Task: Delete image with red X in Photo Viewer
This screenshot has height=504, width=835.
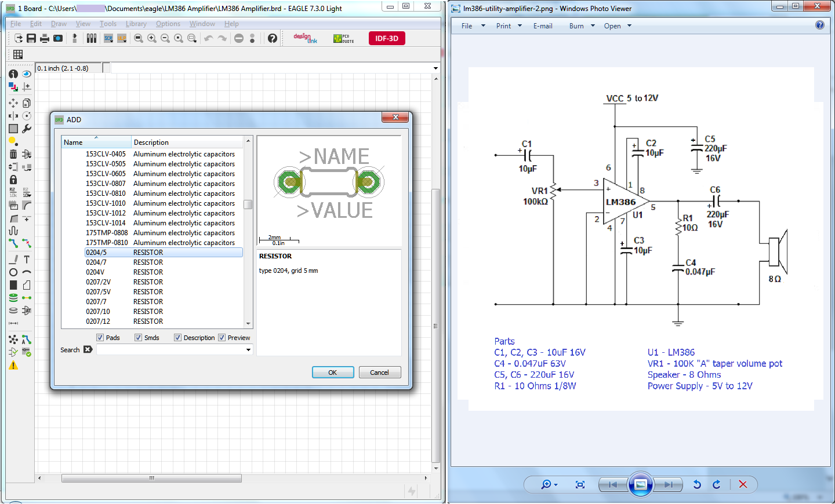Action: (743, 484)
